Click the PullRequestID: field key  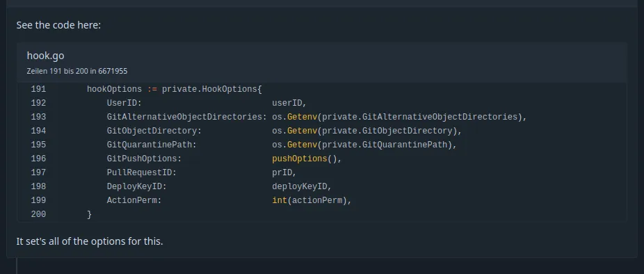click(142, 172)
